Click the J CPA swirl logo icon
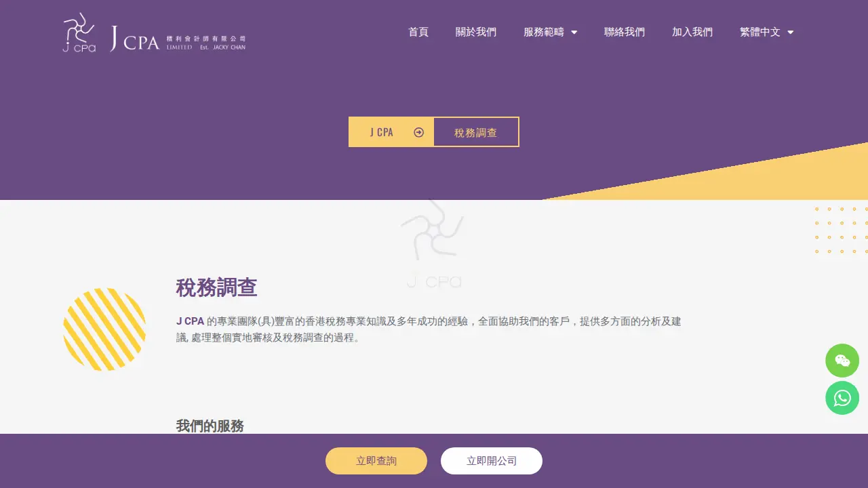This screenshot has width=868, height=488. pyautogui.click(x=79, y=33)
